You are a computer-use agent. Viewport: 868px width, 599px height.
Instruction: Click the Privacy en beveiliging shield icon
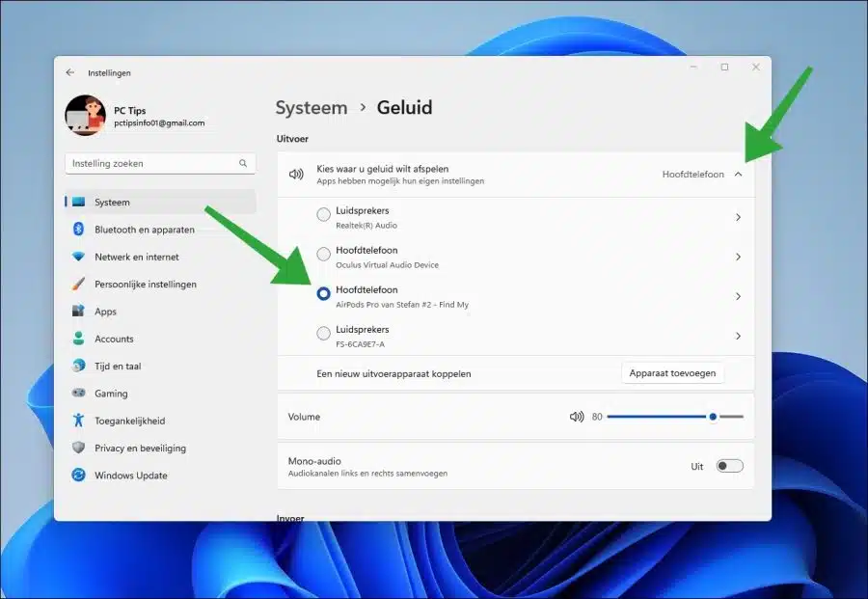[79, 448]
